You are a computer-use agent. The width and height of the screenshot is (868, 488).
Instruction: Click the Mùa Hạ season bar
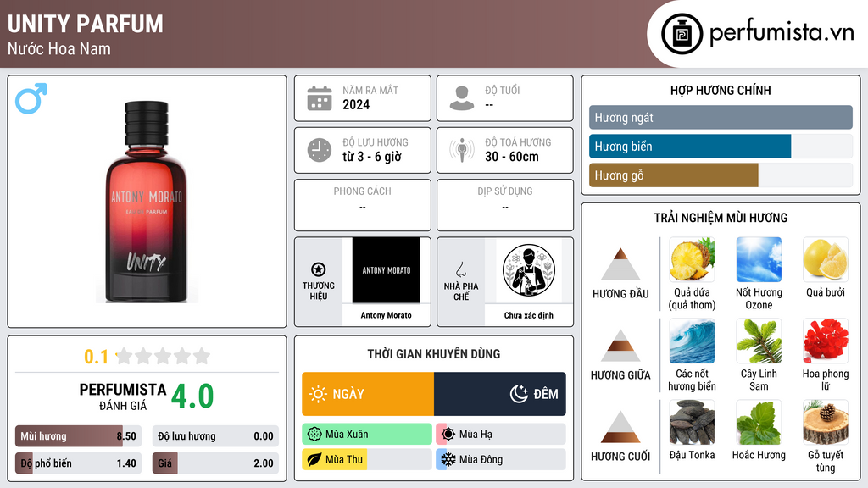click(501, 435)
